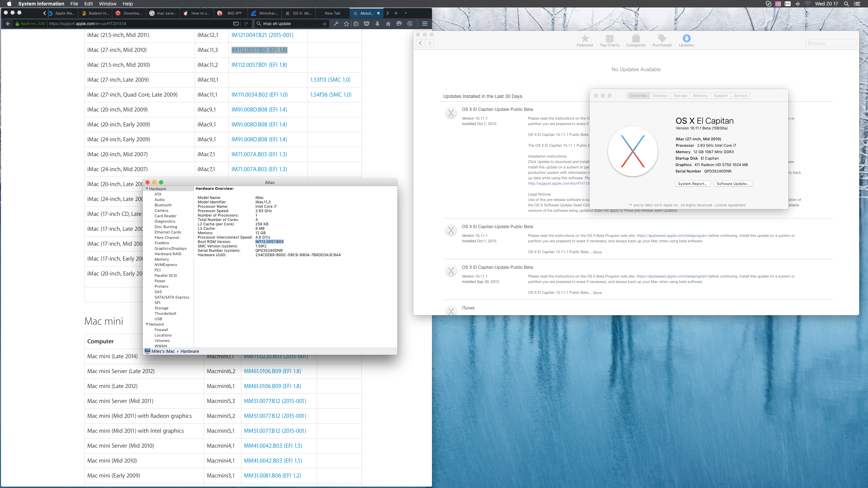The width and height of the screenshot is (868, 488).
Task: Open the appleseed betaprogram link for Sep 30 update
Action: point(672,276)
